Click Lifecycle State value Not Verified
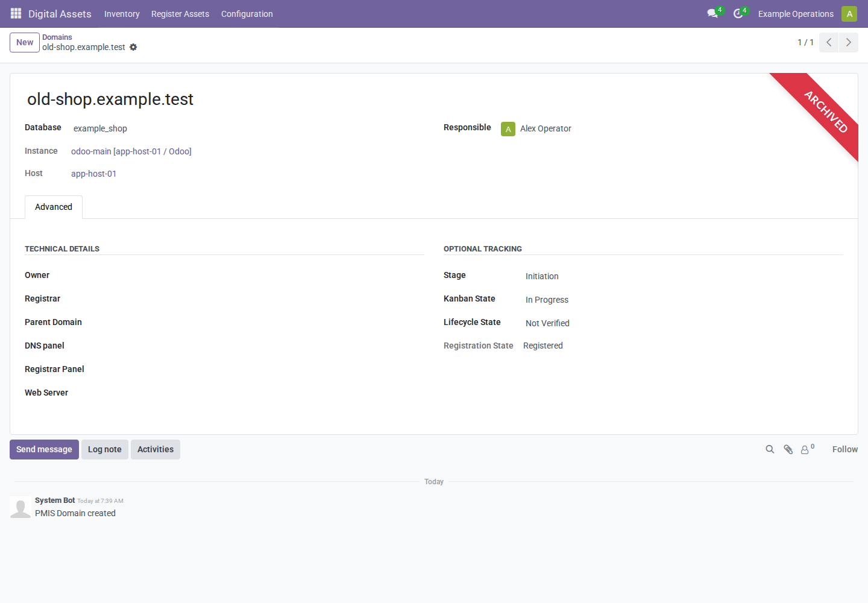Screen dimensions: 868x603 click(547, 323)
